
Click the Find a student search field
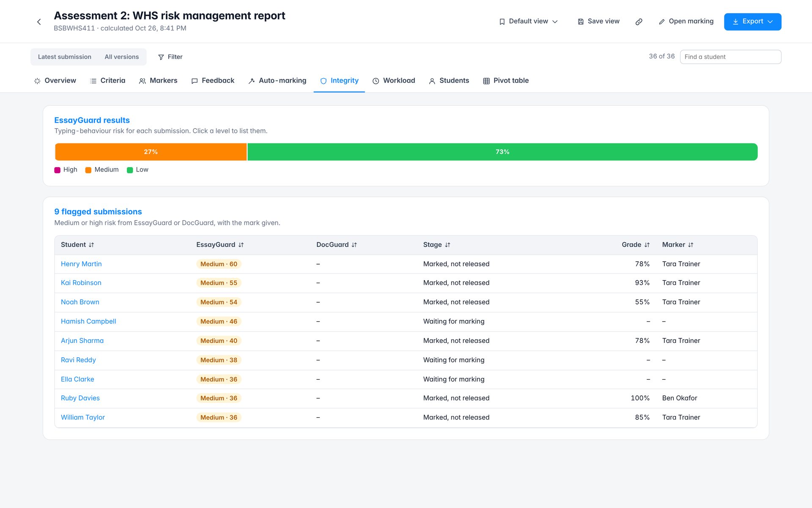pos(730,57)
